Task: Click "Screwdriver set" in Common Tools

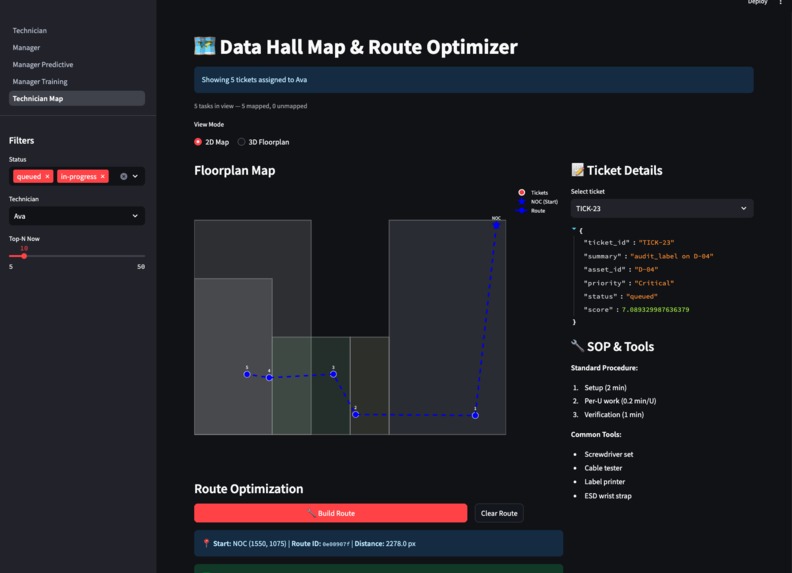Action: click(x=609, y=454)
